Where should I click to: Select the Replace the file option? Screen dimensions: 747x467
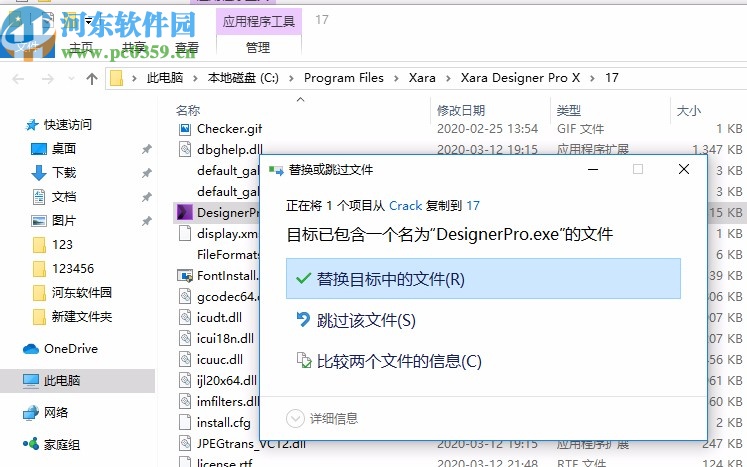[x=483, y=279]
